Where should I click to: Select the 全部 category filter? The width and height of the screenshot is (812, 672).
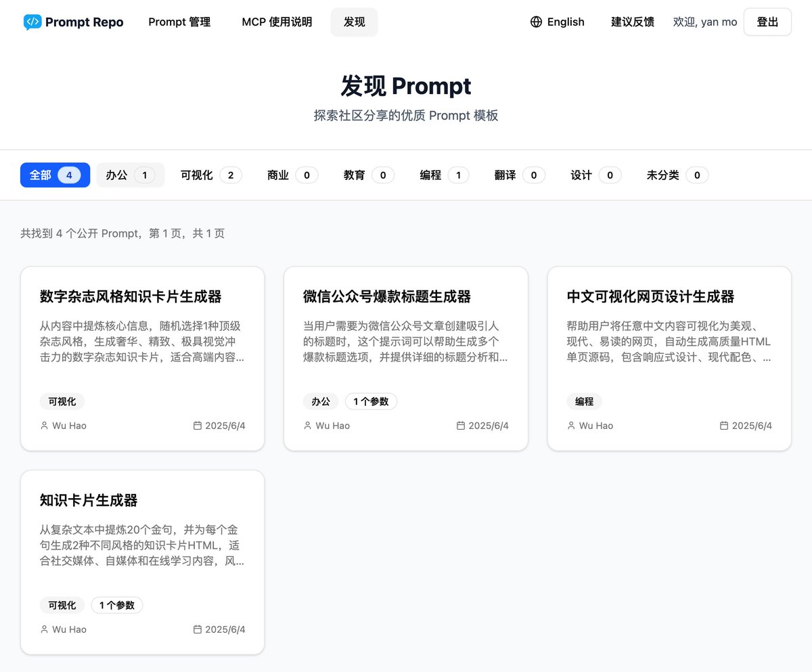tap(55, 175)
